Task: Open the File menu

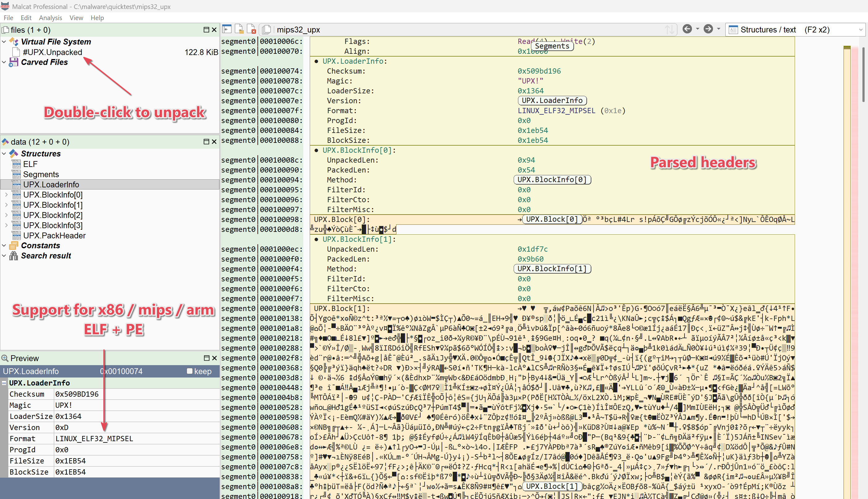Action: pyautogui.click(x=8, y=18)
